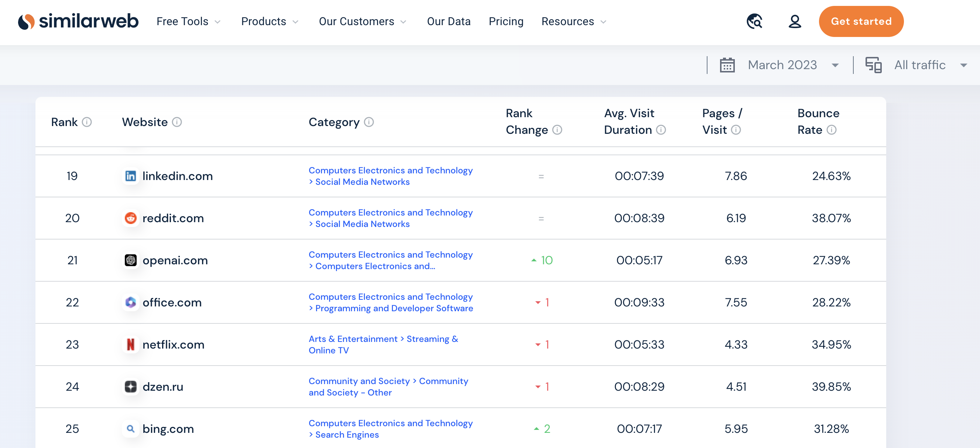Expand the Resources menu
Image resolution: width=980 pixels, height=448 pixels.
click(574, 22)
